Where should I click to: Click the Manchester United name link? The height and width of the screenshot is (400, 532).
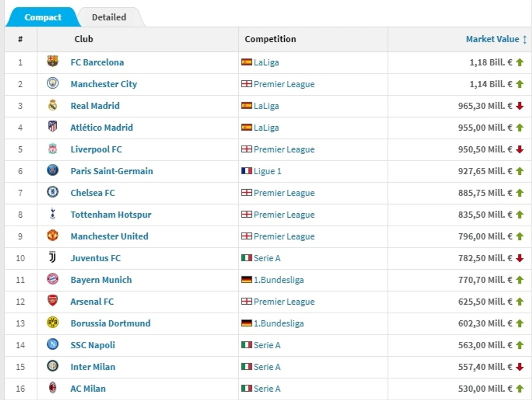[x=109, y=236]
